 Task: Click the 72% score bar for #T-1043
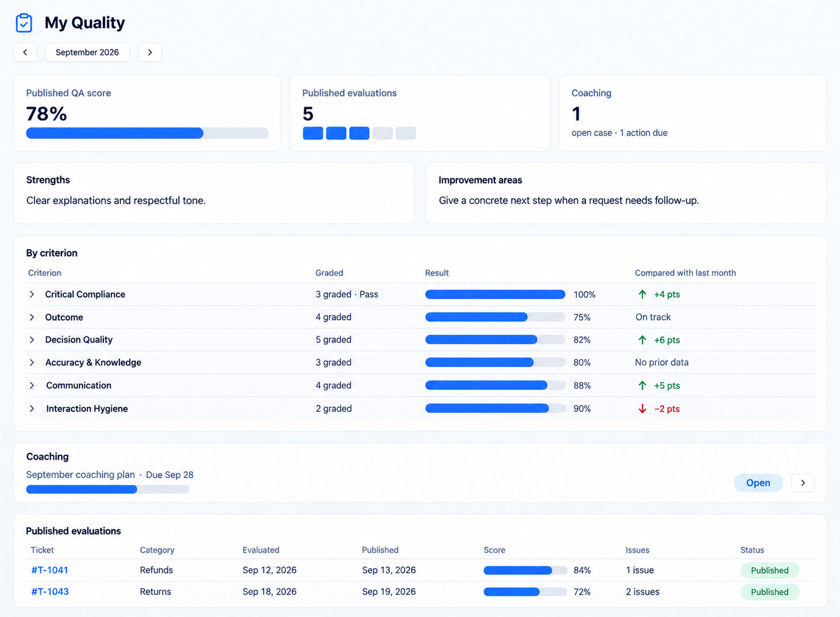525,592
